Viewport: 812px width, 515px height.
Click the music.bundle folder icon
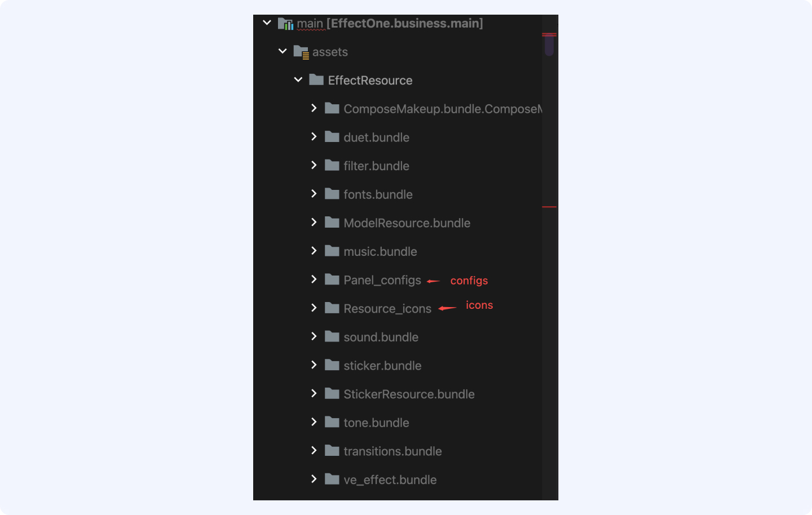click(332, 251)
